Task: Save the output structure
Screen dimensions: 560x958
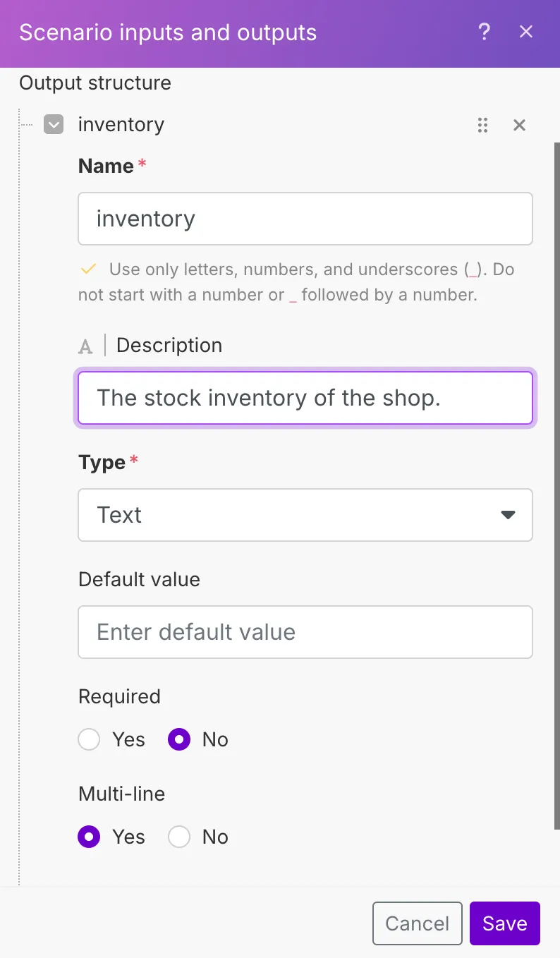Action: coord(505,923)
